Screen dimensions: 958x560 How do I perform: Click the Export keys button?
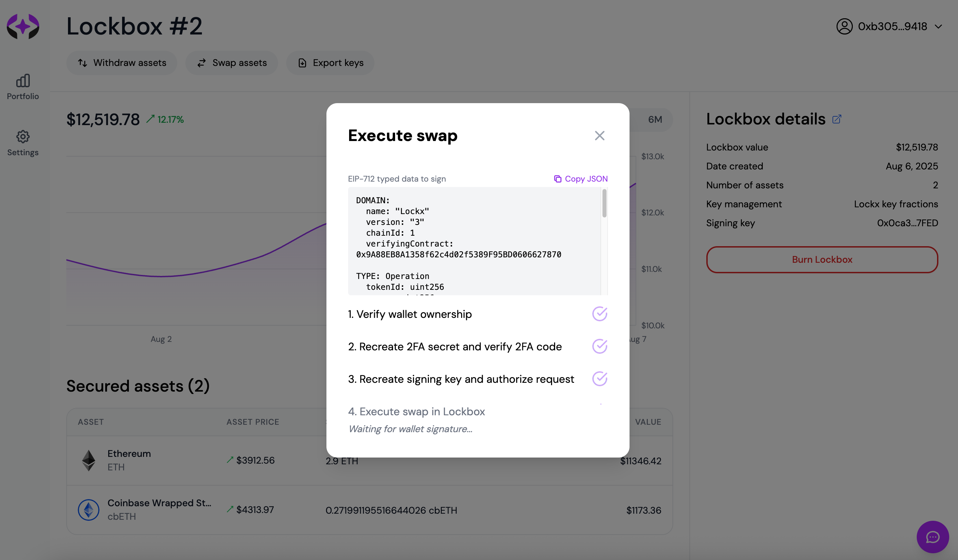(x=330, y=63)
